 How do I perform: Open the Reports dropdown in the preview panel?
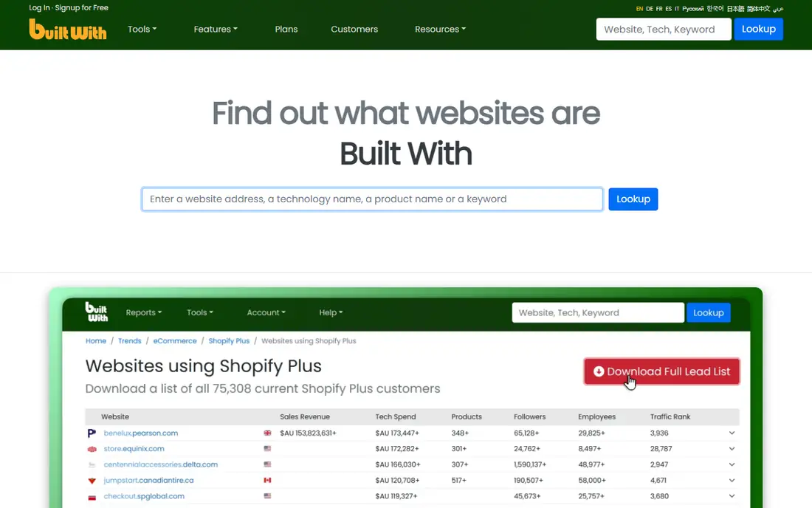(x=143, y=312)
